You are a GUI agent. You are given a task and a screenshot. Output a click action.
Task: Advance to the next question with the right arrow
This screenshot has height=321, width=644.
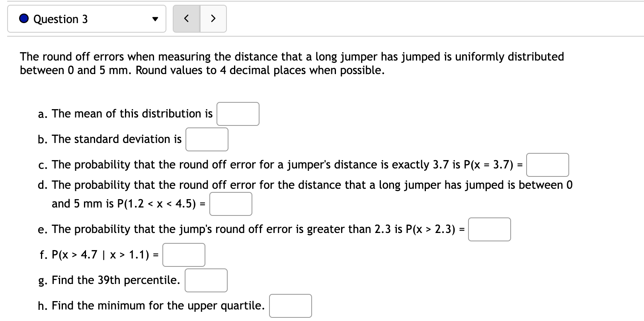click(x=213, y=18)
